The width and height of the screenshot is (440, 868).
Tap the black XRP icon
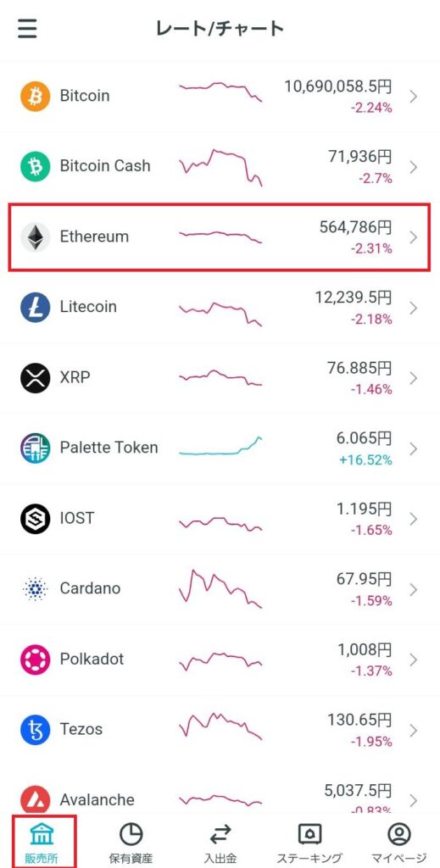[x=36, y=378]
